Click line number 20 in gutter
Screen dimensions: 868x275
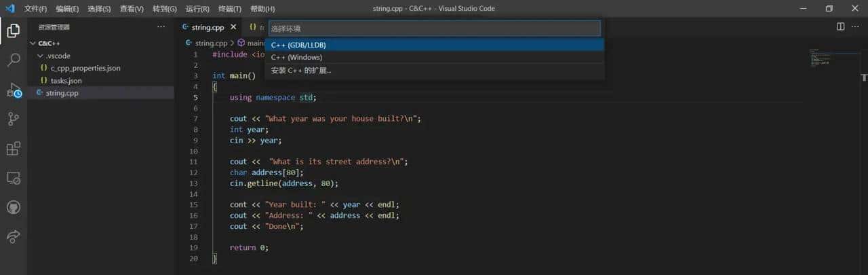(x=194, y=258)
